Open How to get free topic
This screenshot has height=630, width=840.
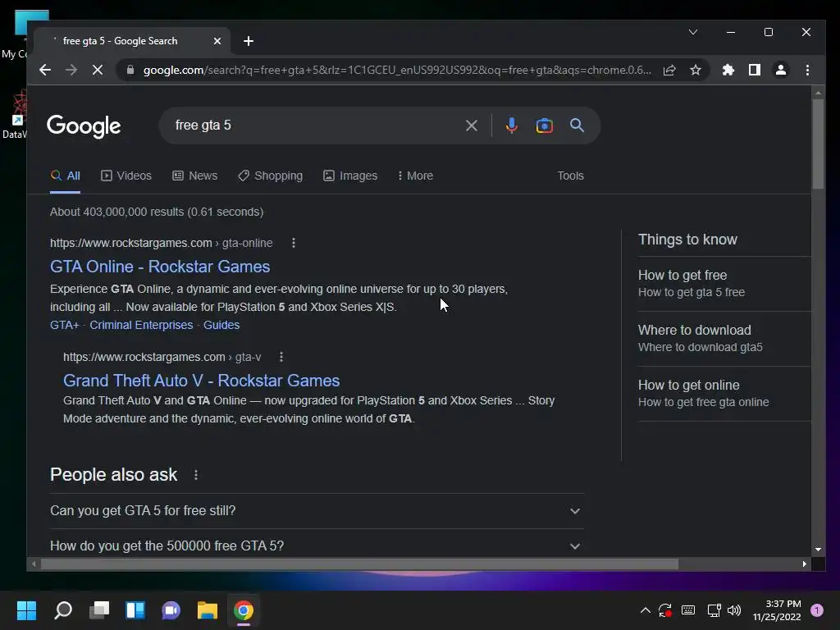[724, 283]
